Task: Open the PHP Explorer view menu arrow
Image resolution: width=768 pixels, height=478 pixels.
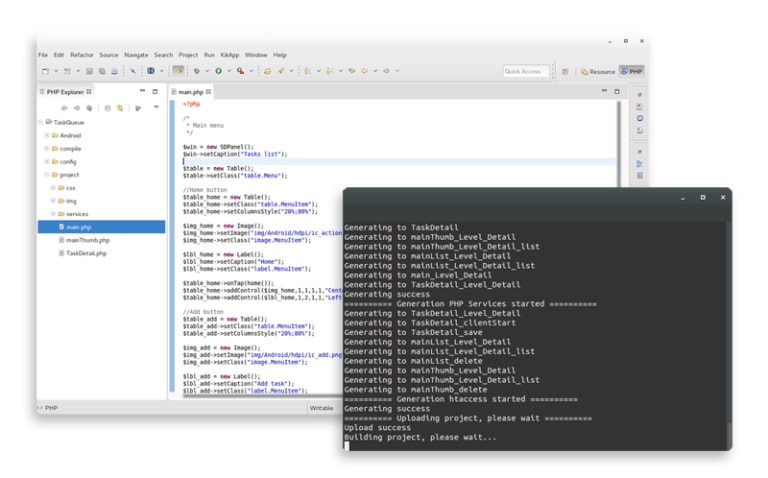Action: [x=156, y=107]
